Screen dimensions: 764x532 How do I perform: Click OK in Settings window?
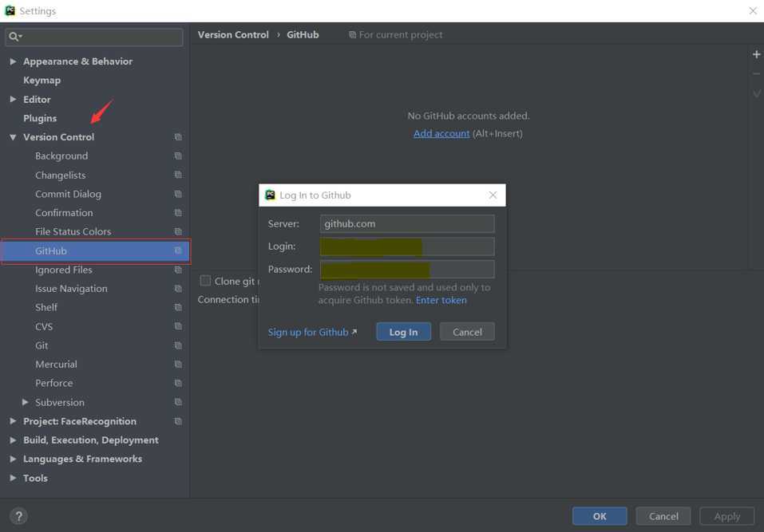point(600,516)
